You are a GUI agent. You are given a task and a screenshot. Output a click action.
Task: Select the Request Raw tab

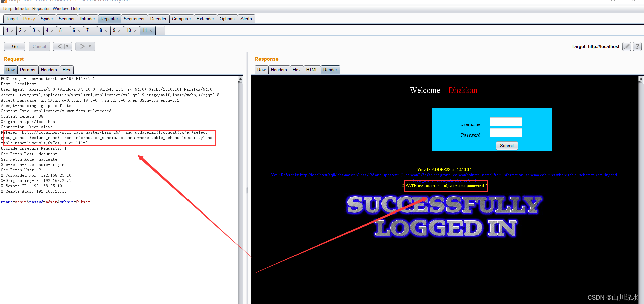(11, 70)
